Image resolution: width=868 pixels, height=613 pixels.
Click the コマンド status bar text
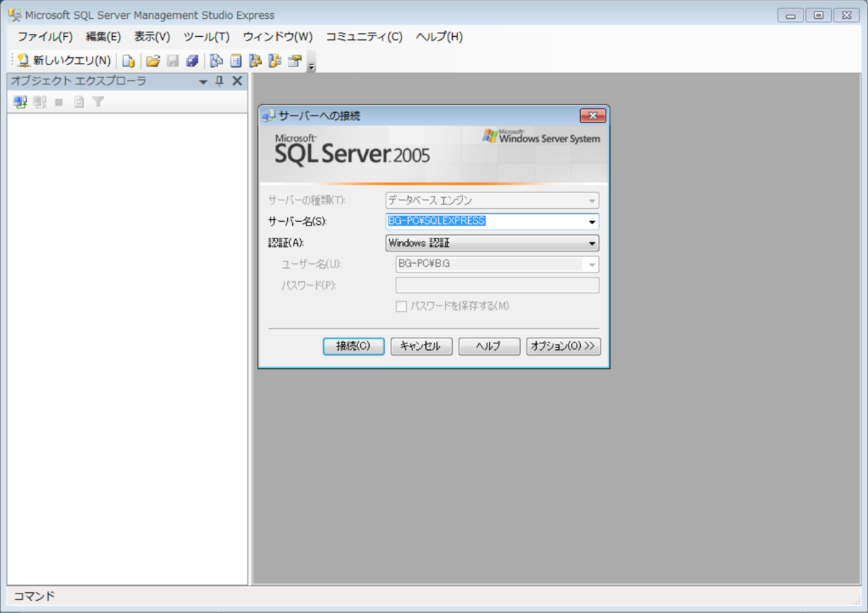34,596
